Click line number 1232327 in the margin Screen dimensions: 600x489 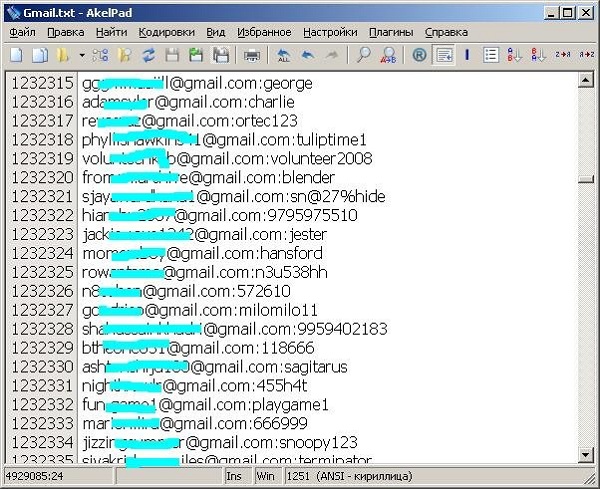pyautogui.click(x=42, y=310)
